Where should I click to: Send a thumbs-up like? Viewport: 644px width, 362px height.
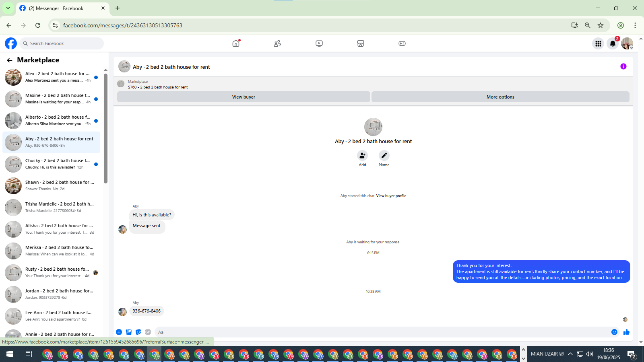pos(626,332)
